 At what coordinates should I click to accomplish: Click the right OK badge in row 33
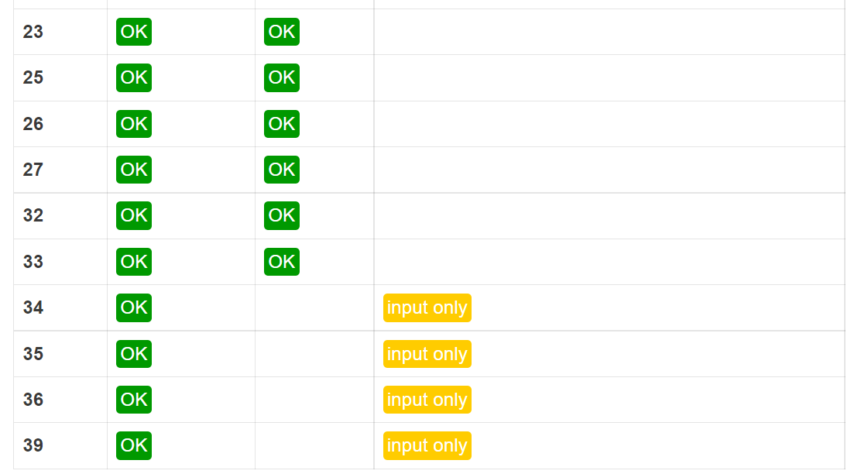(282, 262)
